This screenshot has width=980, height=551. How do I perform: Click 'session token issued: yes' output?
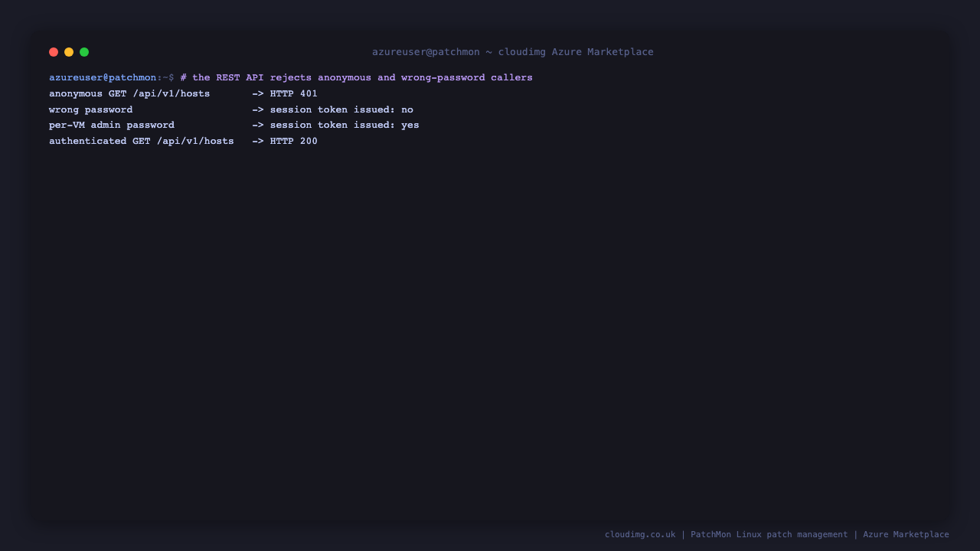click(345, 126)
